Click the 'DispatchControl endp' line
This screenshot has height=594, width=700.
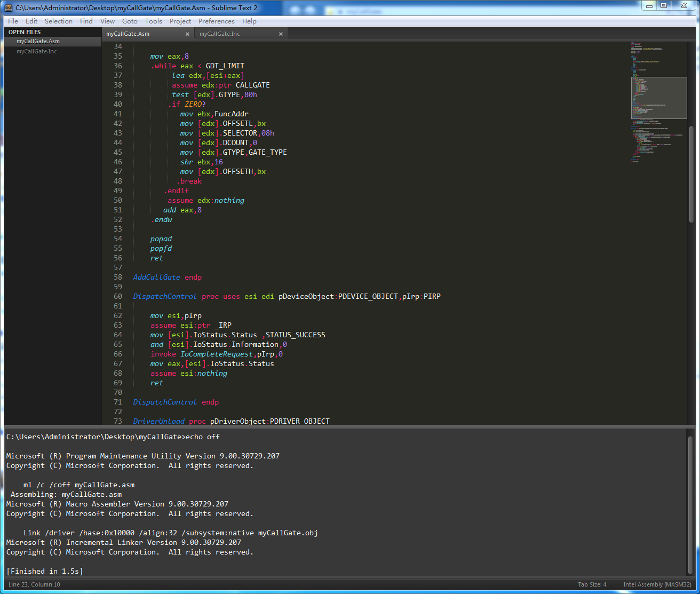(176, 402)
